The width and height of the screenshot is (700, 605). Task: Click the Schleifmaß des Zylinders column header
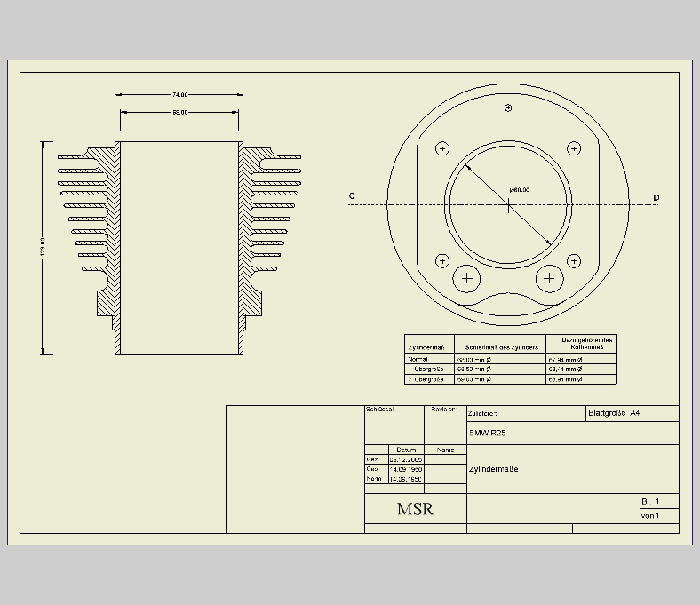[502, 347]
